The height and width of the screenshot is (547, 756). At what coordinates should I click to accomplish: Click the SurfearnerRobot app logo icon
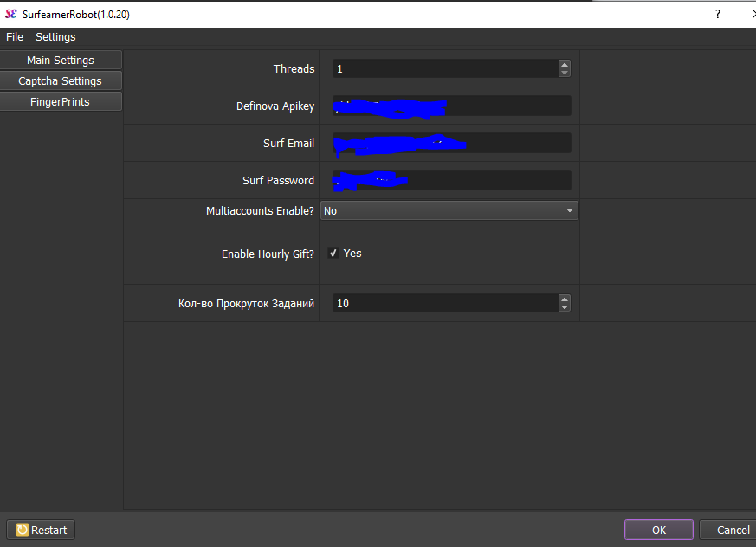(10, 14)
